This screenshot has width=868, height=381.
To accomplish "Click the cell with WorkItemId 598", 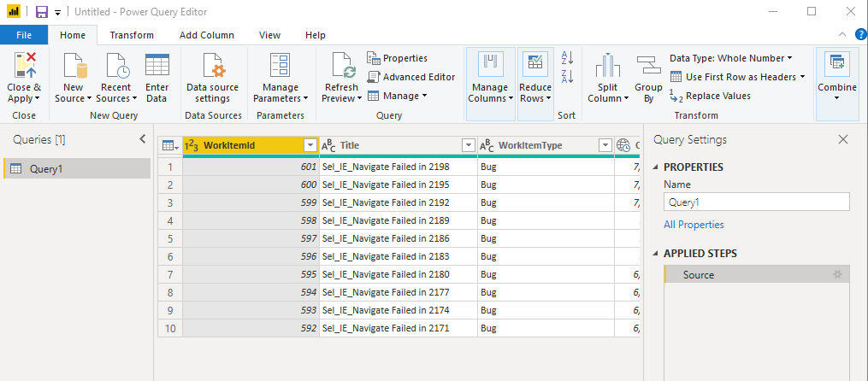I will 251,220.
